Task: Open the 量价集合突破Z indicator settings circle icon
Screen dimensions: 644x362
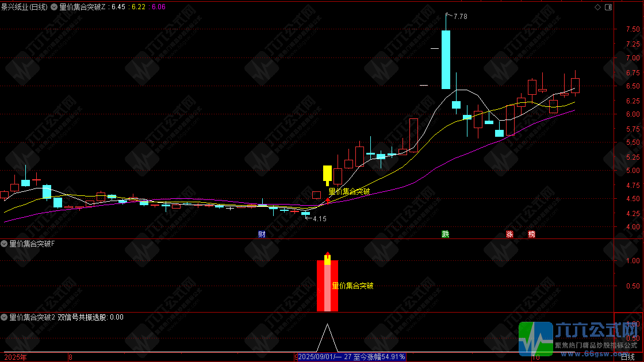Action: 54,7
